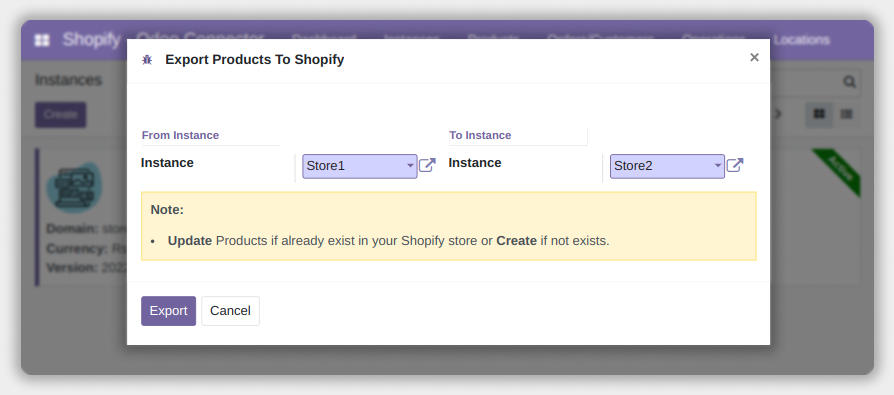Open the Locations menu
This screenshot has width=894, height=395.
click(802, 40)
